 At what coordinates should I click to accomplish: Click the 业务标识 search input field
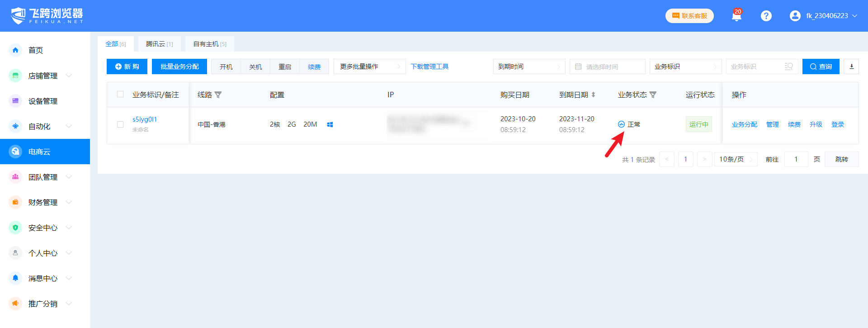click(756, 67)
